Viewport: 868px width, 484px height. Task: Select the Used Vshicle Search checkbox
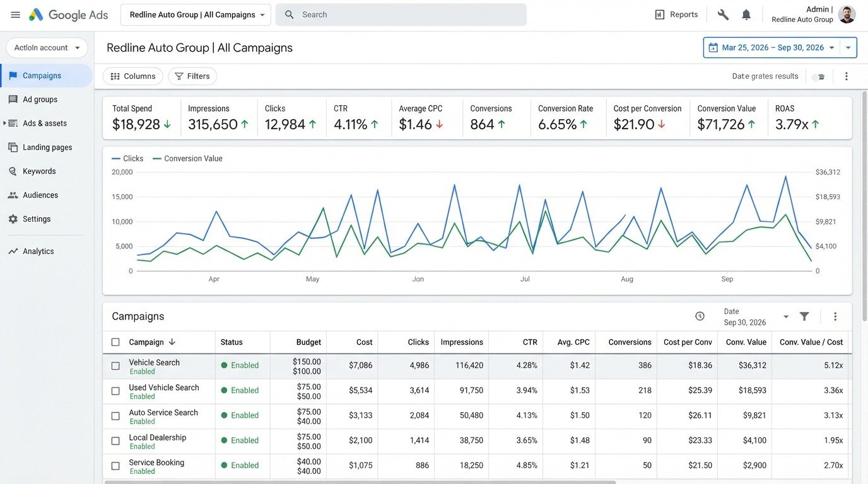[x=115, y=391]
